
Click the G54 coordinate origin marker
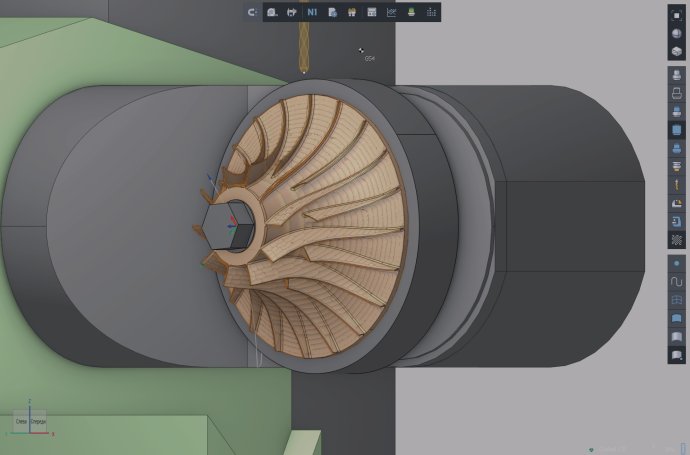click(x=364, y=51)
